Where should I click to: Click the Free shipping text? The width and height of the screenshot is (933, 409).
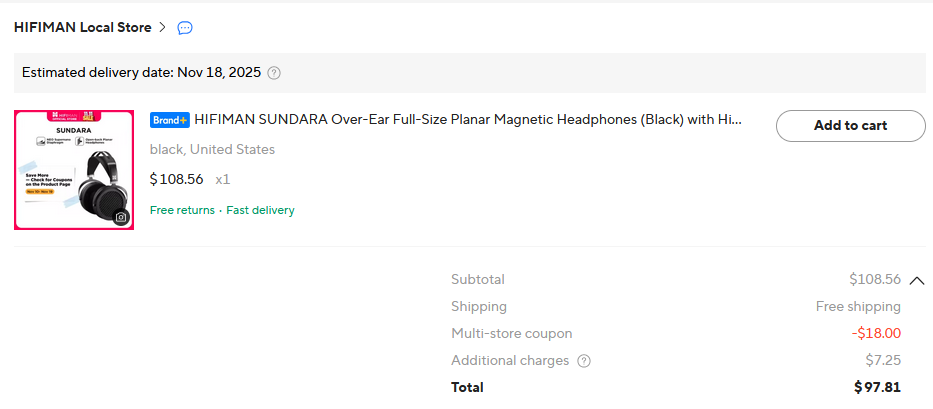[858, 307]
